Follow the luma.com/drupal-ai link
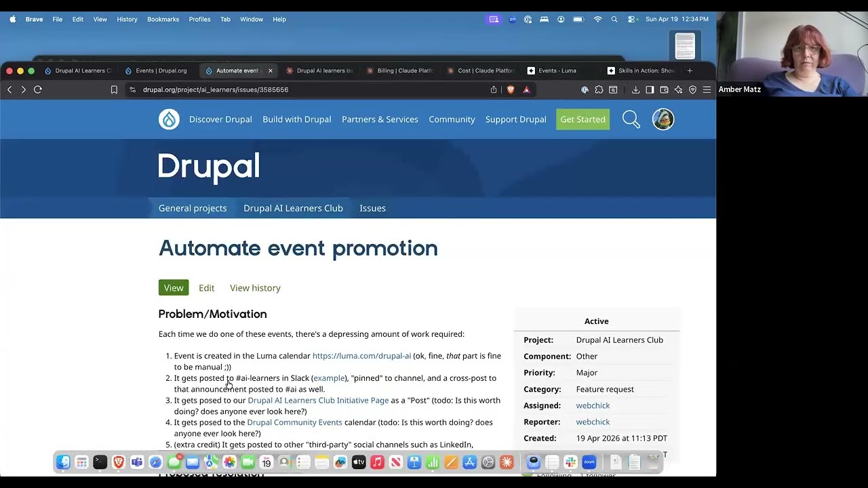This screenshot has width=868, height=488. coord(361,356)
